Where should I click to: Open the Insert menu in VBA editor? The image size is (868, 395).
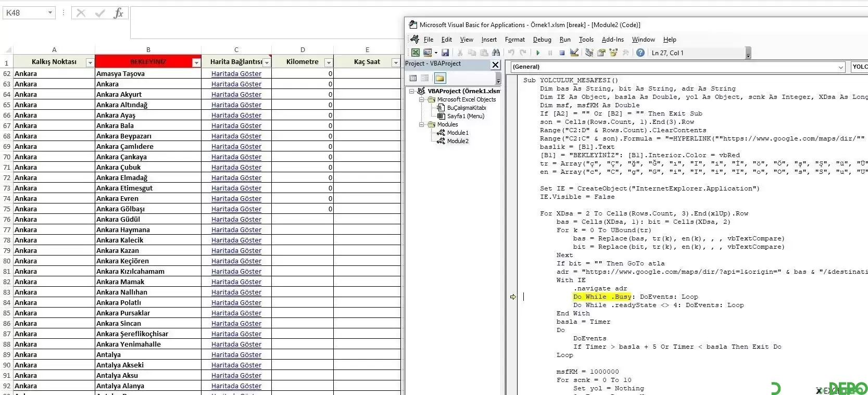[489, 40]
